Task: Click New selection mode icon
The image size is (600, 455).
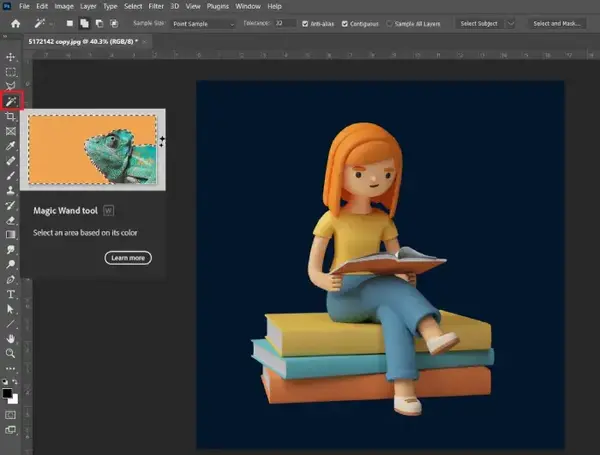Action: 70,24
